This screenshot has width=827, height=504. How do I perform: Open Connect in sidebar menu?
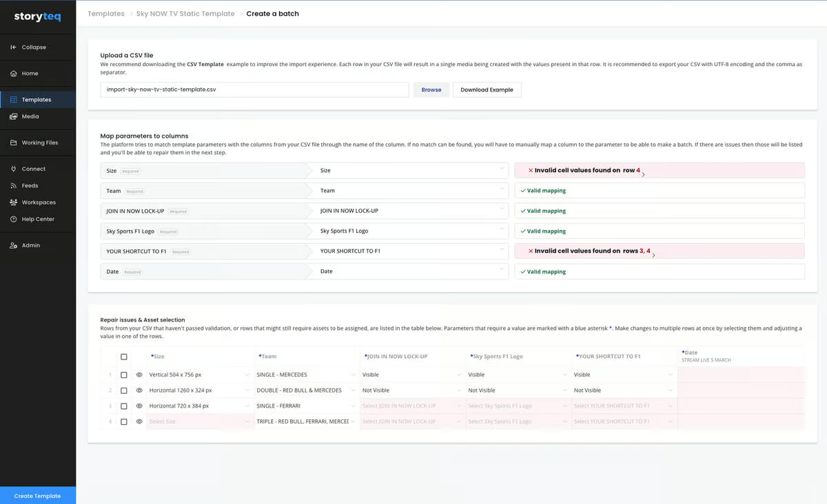(33, 169)
